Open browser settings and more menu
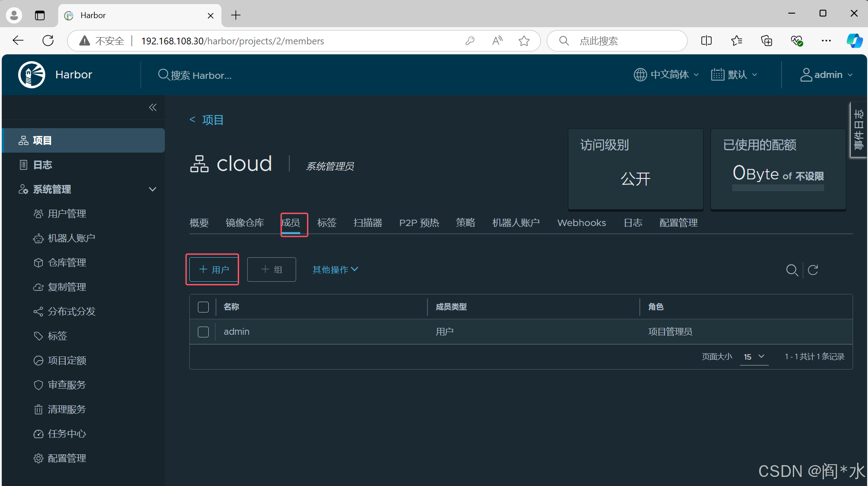 pos(826,41)
